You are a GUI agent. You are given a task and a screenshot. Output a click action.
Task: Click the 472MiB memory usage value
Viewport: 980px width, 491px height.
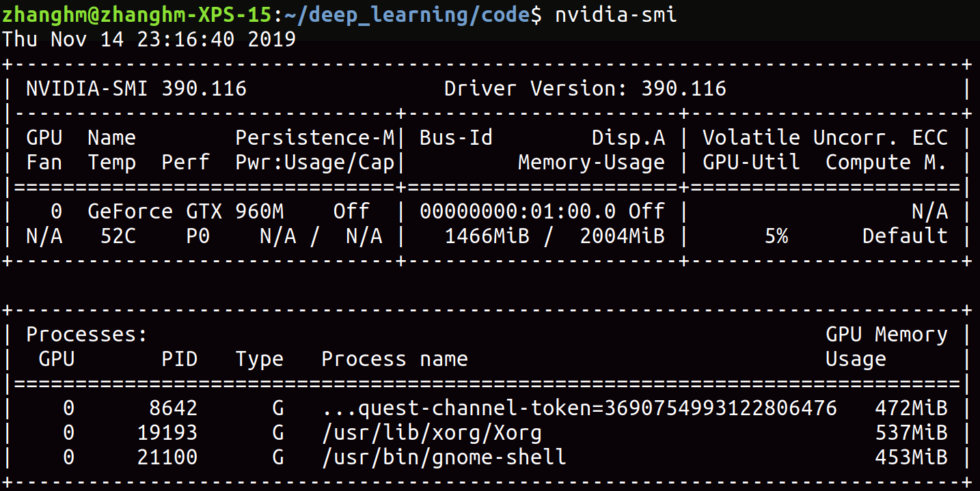coord(911,408)
